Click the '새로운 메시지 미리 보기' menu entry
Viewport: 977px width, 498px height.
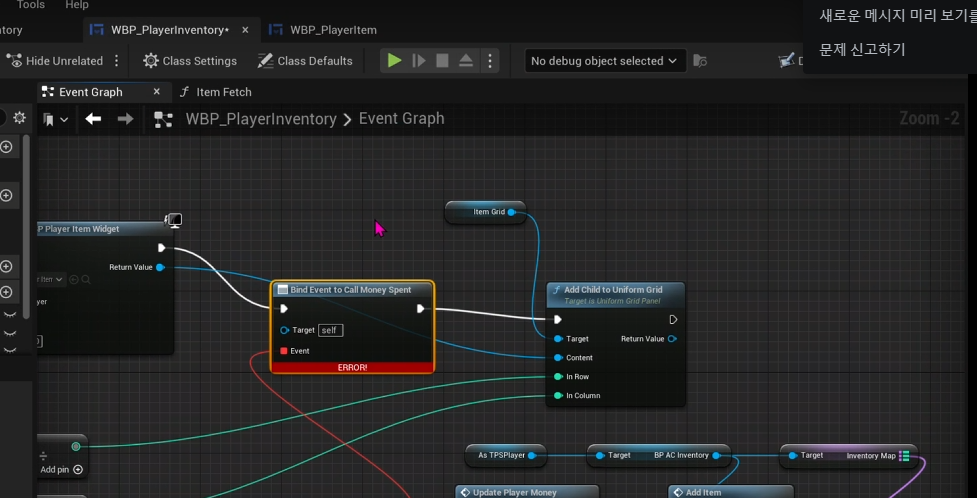(x=898, y=16)
